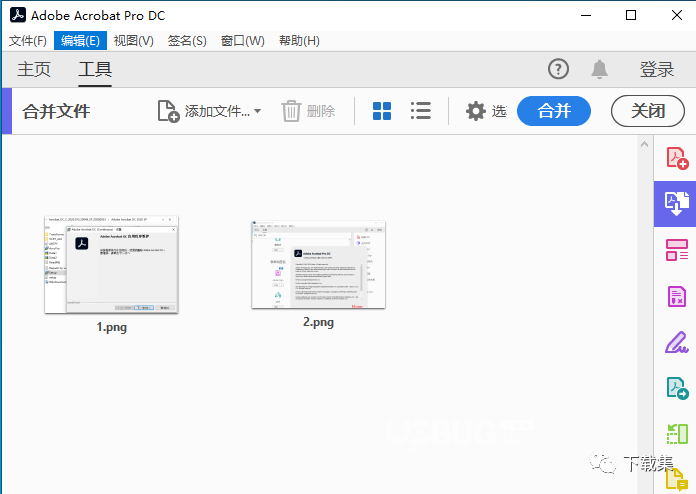The image size is (696, 494).
Task: Open the notifications bell icon
Action: point(599,69)
